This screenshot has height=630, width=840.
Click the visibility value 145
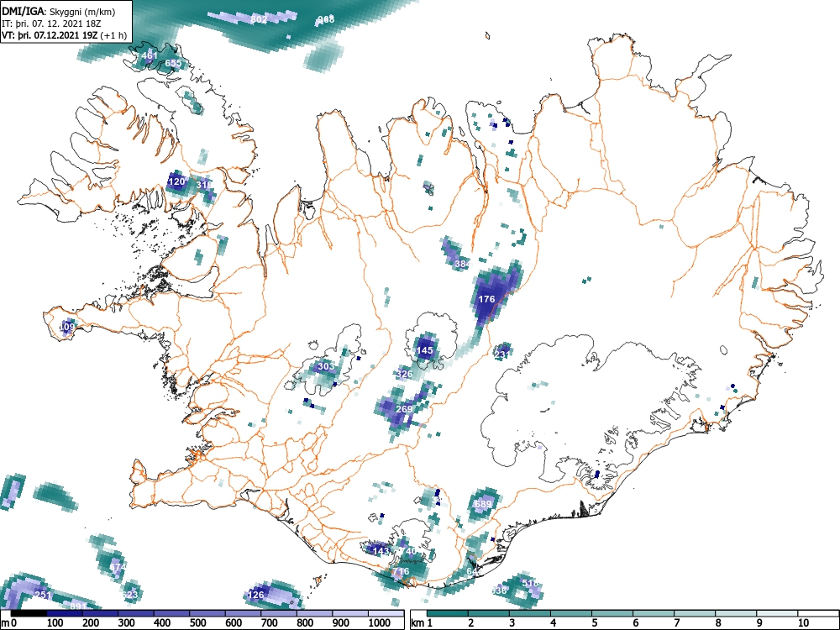coord(424,350)
